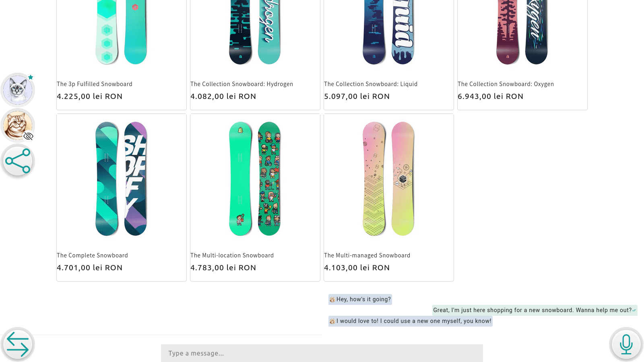Screen dimensions: 644x362
Task: Click the Type a message input field
Action: point(322,353)
